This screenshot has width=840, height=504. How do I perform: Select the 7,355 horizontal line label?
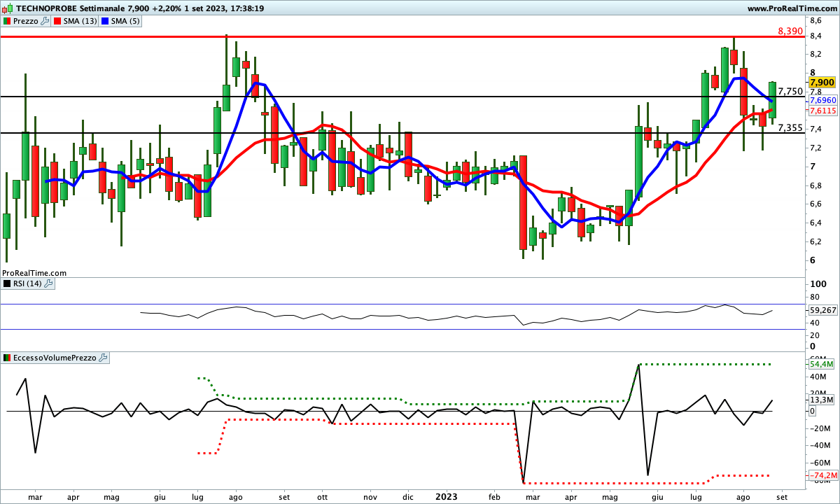[790, 127]
